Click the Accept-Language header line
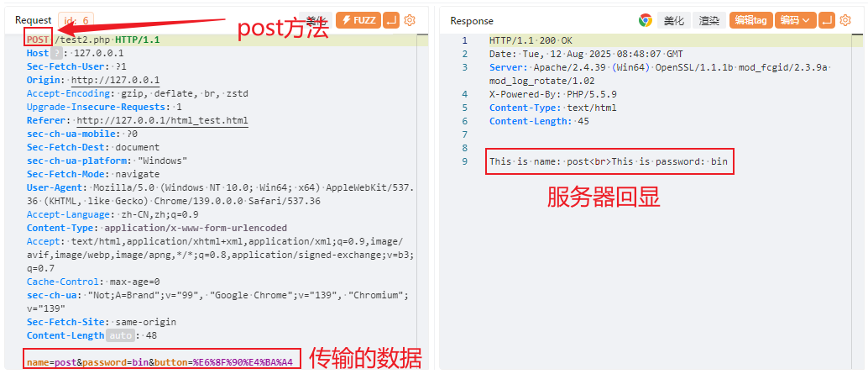This screenshot has height=374, width=868. click(x=112, y=214)
